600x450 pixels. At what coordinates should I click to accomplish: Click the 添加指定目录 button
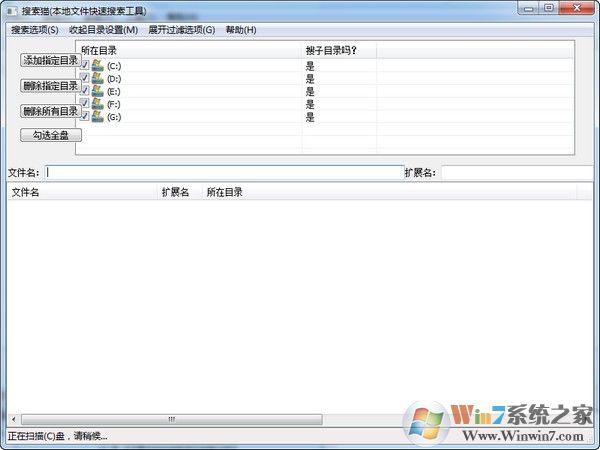[50, 60]
